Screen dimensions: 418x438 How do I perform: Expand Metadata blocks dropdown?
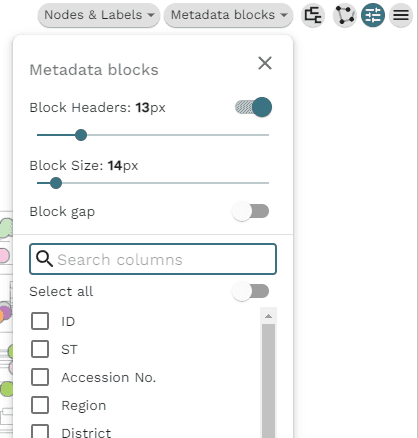click(x=229, y=15)
